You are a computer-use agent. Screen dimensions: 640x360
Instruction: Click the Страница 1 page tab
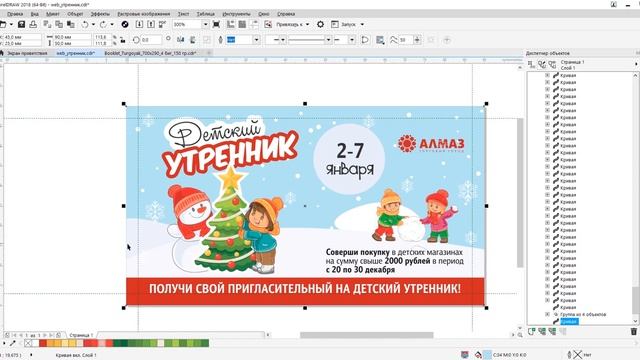(81, 335)
